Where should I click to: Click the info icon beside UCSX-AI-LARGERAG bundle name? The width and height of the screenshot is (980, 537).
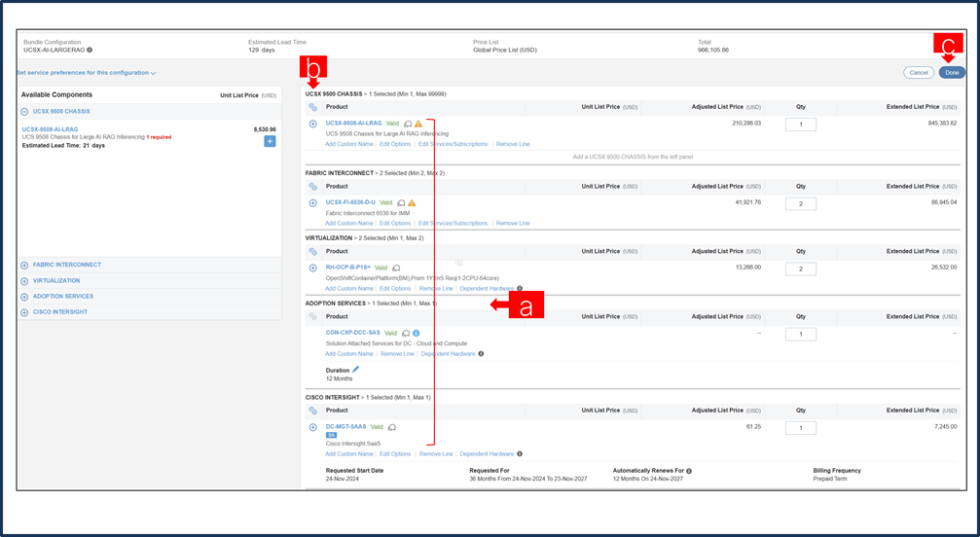90,50
